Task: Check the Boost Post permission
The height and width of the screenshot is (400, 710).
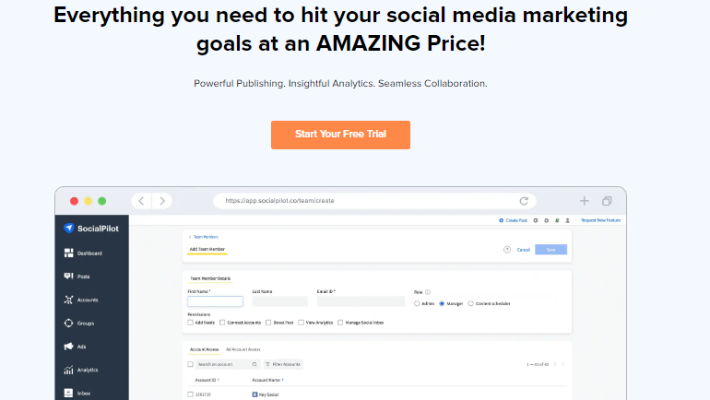Action: pyautogui.click(x=268, y=323)
